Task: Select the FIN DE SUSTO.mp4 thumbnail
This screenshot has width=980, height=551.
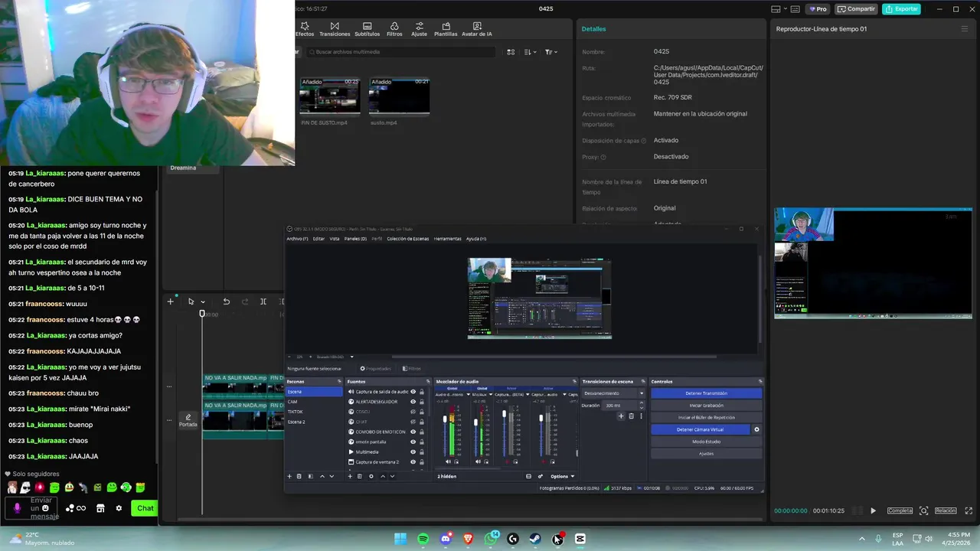Action: pos(329,96)
